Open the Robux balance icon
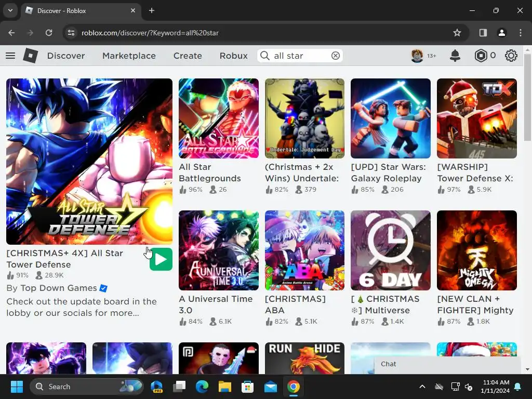The height and width of the screenshot is (399, 532). [481, 56]
